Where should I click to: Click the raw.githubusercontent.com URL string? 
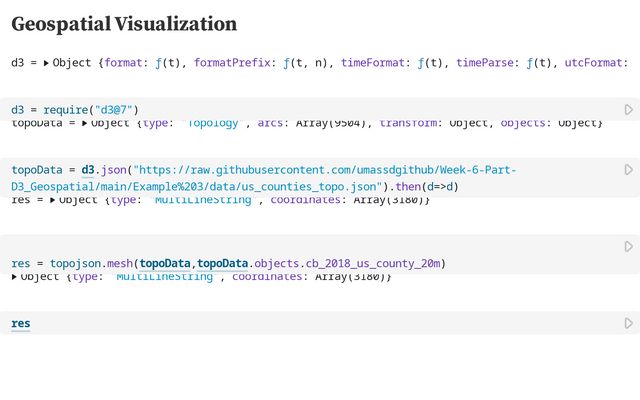(264, 178)
